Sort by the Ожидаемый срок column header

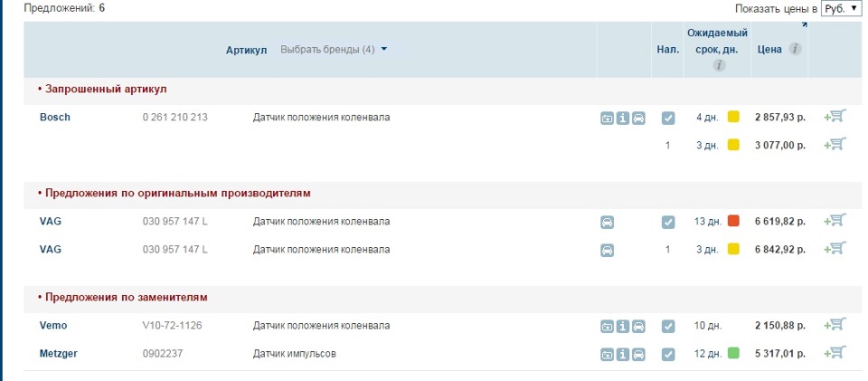pos(718,41)
